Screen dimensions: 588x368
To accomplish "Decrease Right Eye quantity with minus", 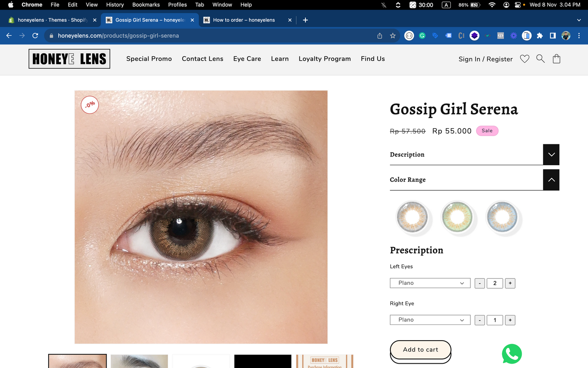I will pyautogui.click(x=479, y=320).
